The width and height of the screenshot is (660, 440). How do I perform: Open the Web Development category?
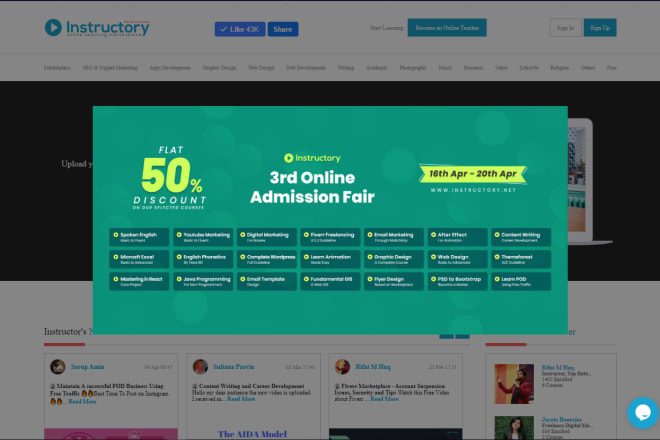pos(306,67)
